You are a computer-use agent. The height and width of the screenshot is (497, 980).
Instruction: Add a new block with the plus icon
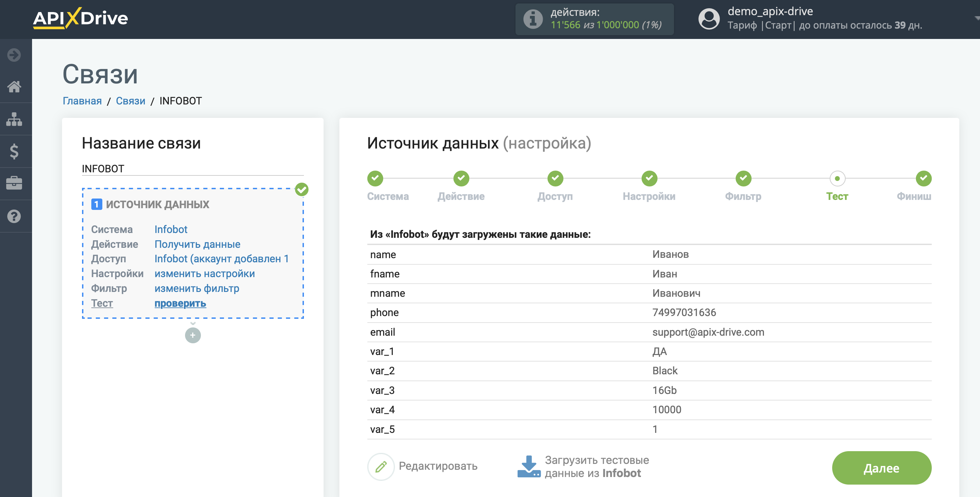[x=193, y=335]
